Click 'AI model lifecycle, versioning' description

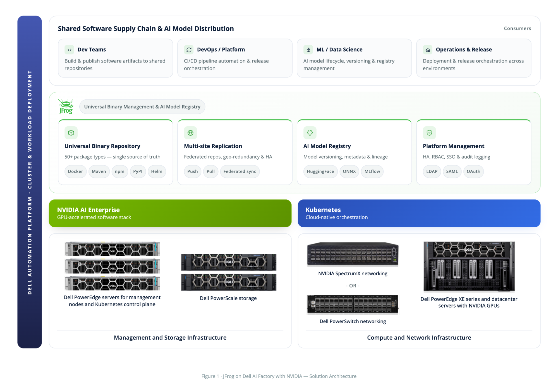(349, 65)
